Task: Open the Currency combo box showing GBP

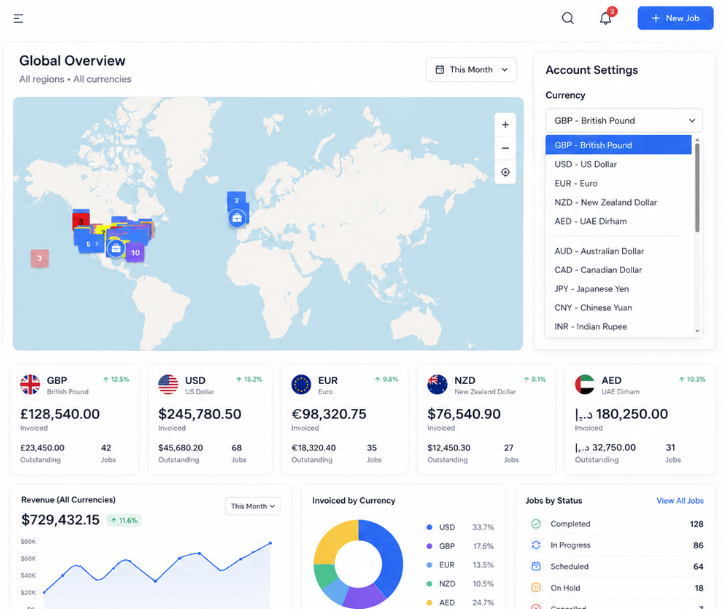Action: click(624, 121)
